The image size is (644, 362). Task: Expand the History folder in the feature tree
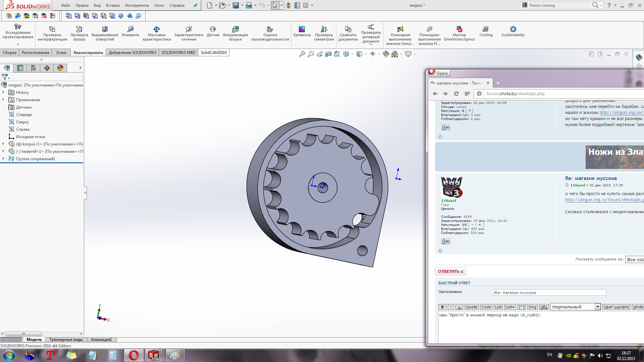click(x=3, y=92)
